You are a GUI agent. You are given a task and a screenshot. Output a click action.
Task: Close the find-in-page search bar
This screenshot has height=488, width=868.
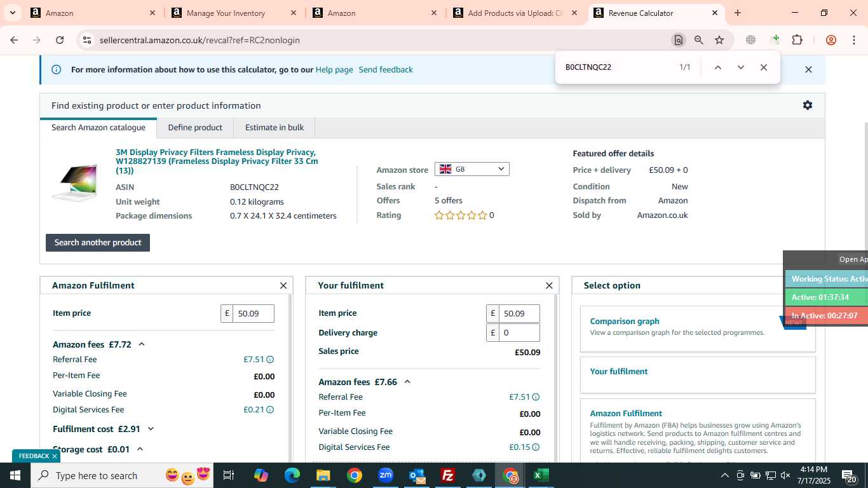coord(764,67)
